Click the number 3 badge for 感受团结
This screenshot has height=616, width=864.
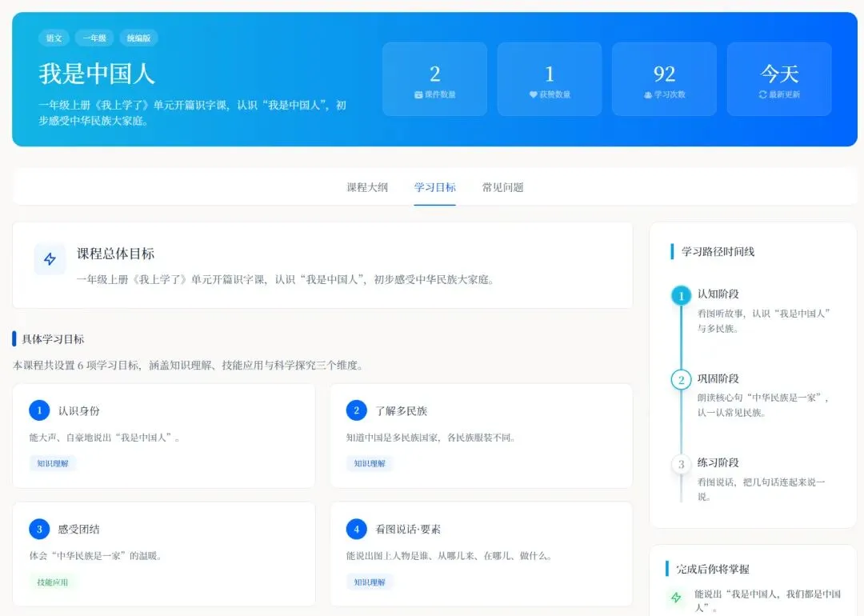click(x=39, y=529)
